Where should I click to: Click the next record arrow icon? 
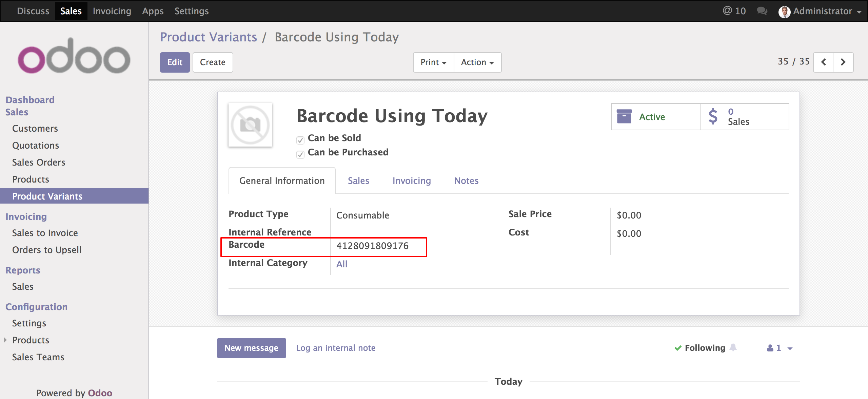pyautogui.click(x=843, y=62)
